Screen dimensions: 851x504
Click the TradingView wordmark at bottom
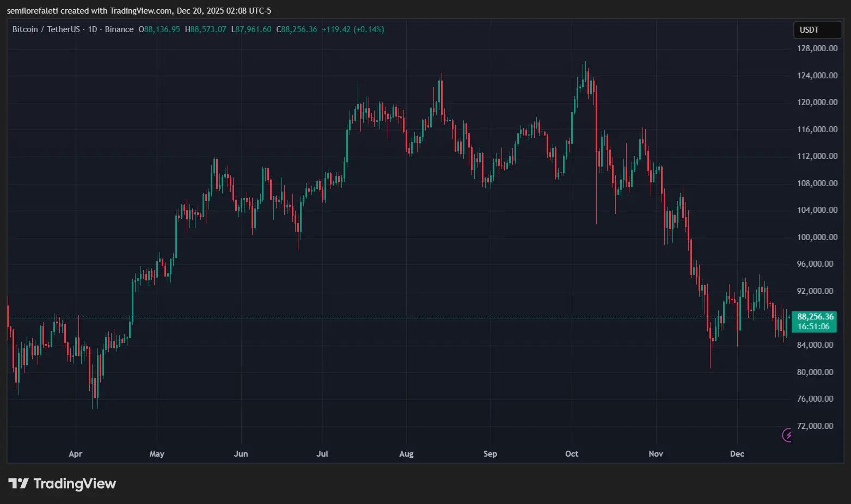pyautogui.click(x=76, y=483)
